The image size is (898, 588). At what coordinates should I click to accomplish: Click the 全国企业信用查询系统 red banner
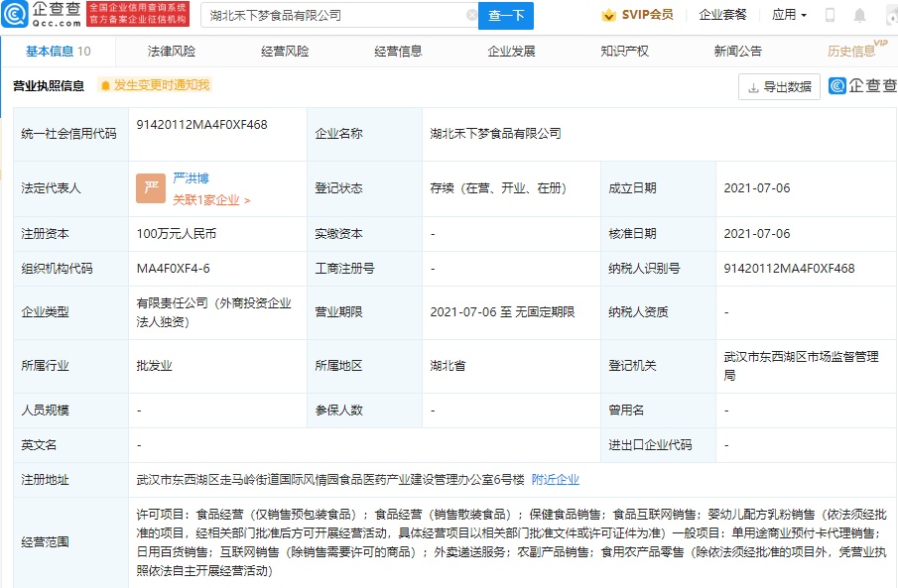tap(138, 14)
